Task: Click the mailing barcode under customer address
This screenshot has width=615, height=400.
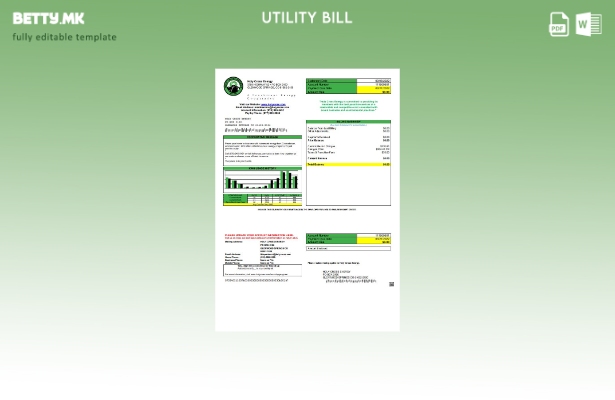Action: [262, 130]
